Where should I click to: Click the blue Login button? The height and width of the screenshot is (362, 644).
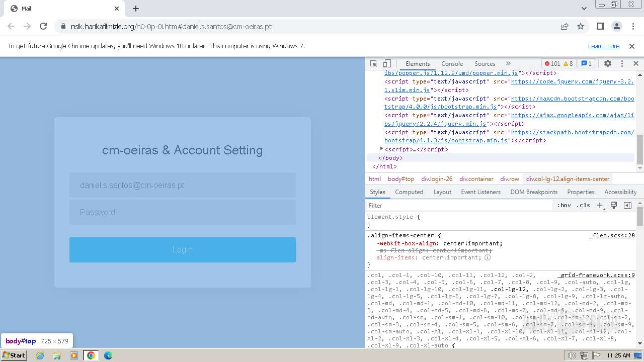(x=183, y=249)
